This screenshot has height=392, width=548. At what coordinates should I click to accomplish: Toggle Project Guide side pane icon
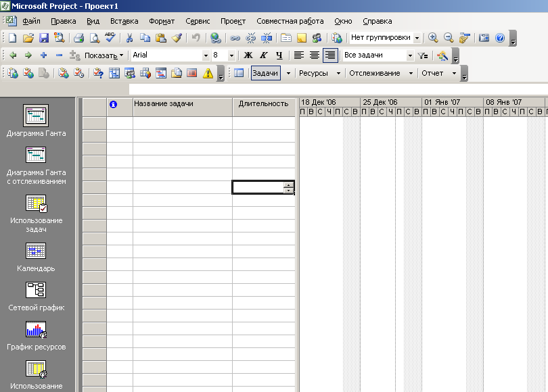(x=239, y=73)
